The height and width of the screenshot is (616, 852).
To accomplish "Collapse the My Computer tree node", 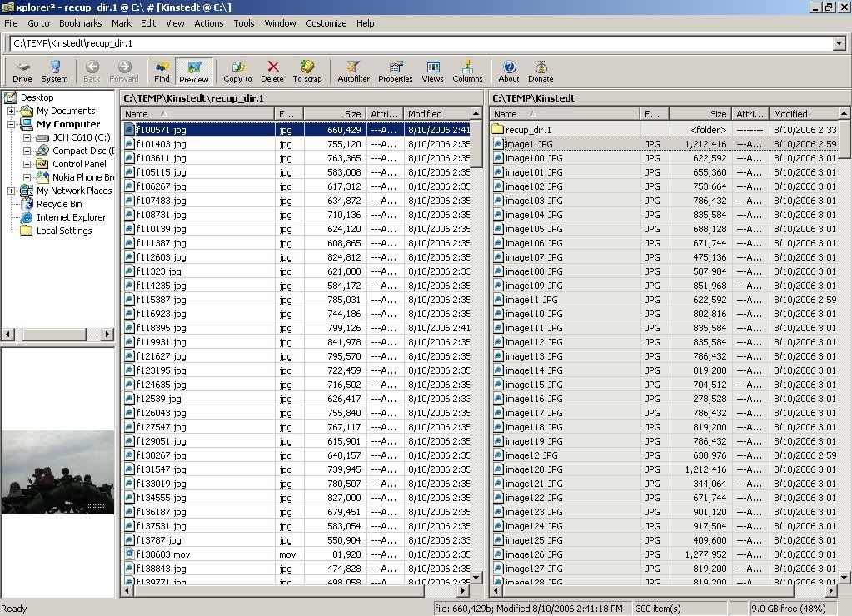I will pyautogui.click(x=12, y=124).
